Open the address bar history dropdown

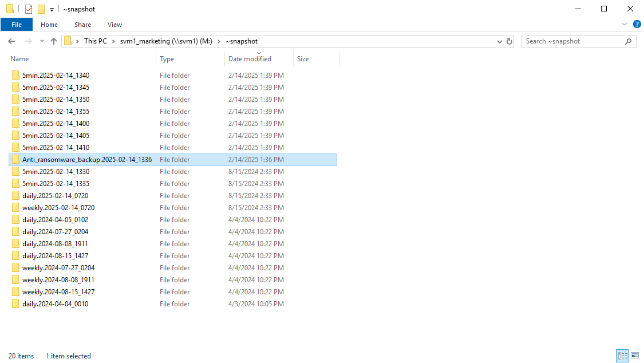(499, 41)
